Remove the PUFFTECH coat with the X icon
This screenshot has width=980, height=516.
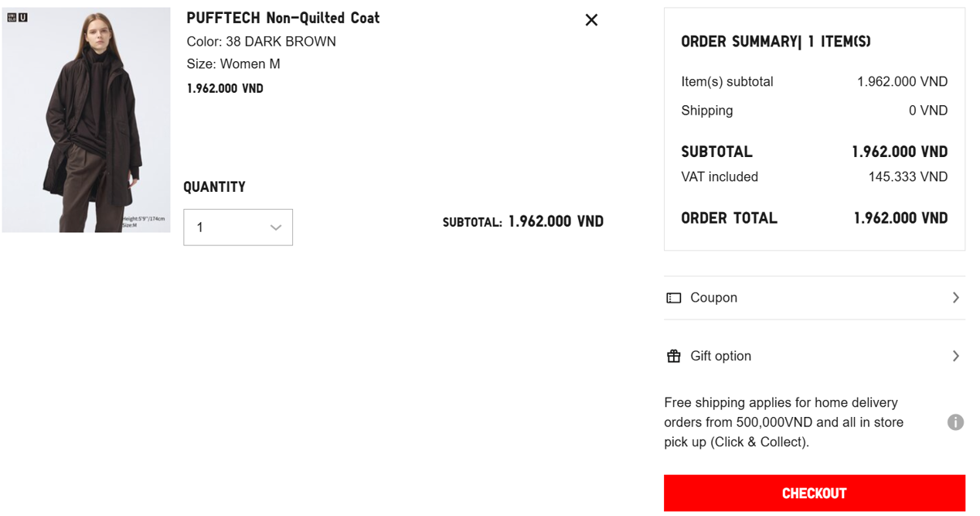[x=591, y=20]
